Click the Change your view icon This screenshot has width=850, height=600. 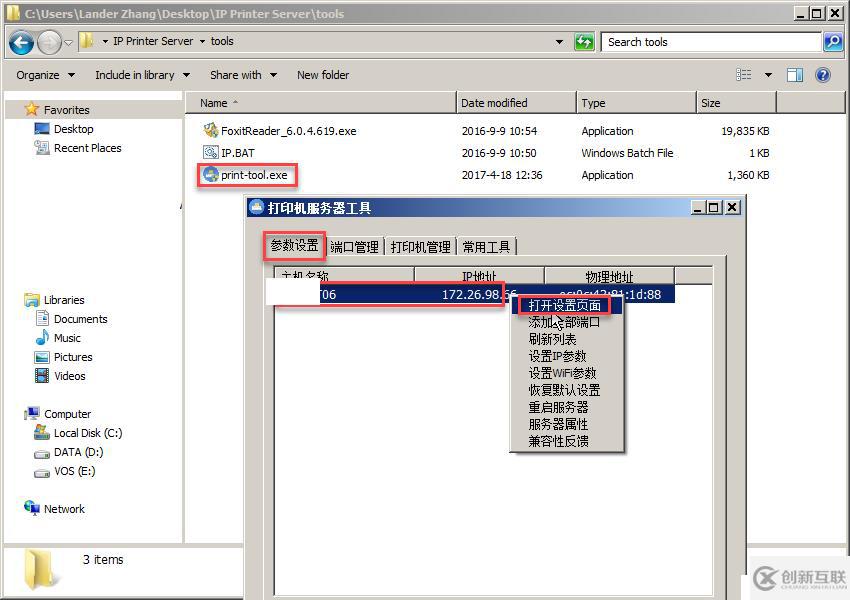(x=744, y=75)
